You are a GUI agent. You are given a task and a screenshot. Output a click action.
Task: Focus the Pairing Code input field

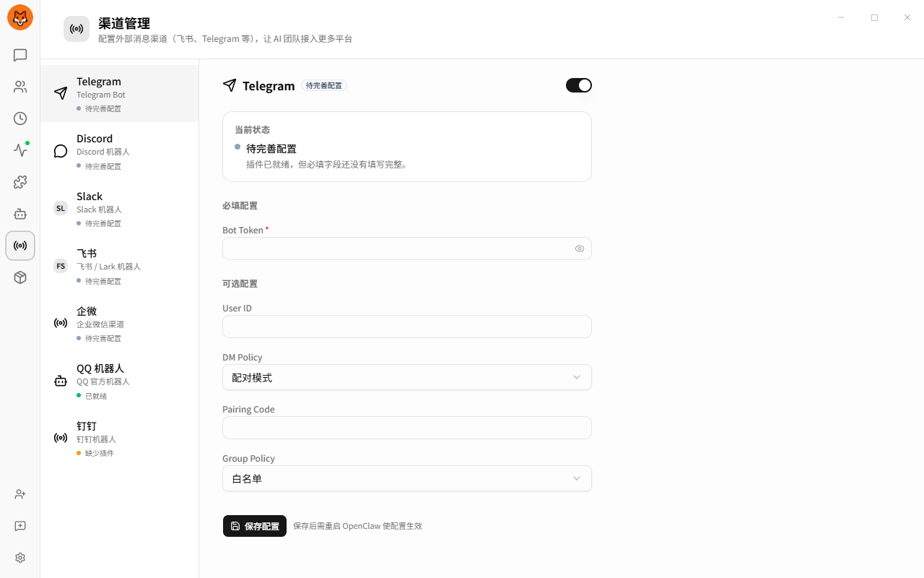point(407,428)
